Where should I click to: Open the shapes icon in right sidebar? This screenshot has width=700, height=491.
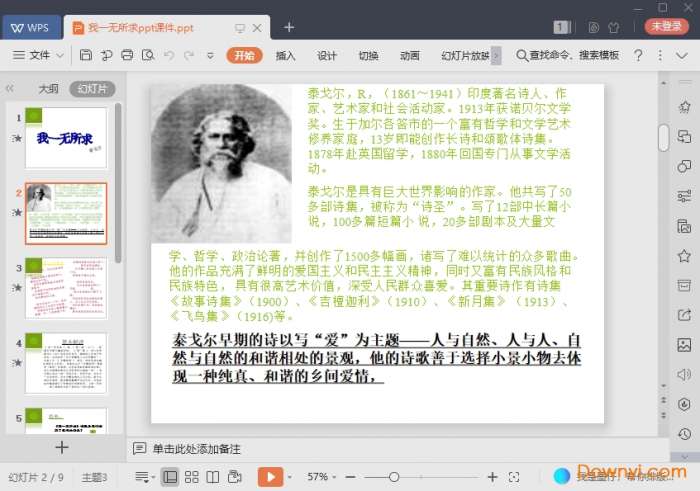coord(684,166)
